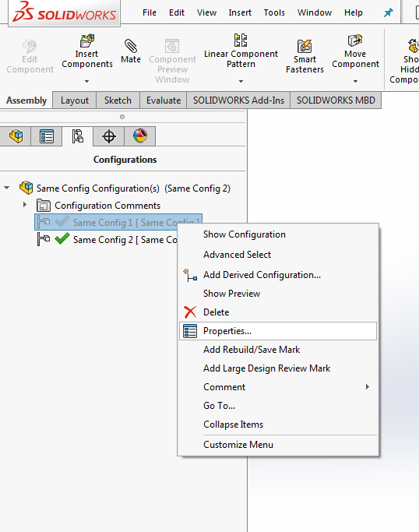This screenshot has width=419, height=532.
Task: Open the Edit menu
Action: (x=177, y=12)
